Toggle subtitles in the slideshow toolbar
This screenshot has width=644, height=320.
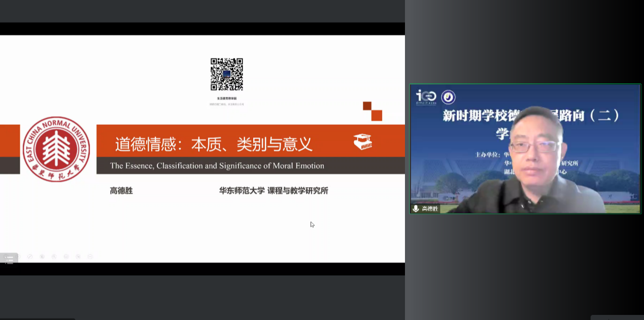(x=66, y=257)
